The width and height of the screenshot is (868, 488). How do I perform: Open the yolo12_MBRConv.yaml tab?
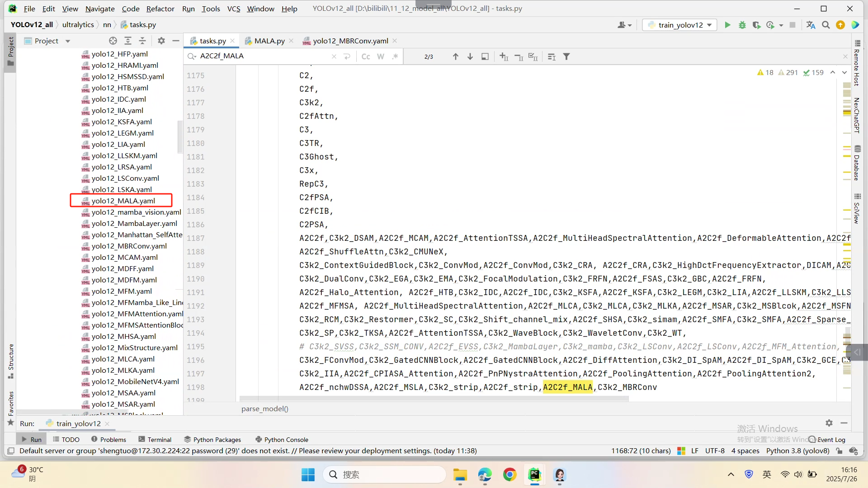coord(351,41)
